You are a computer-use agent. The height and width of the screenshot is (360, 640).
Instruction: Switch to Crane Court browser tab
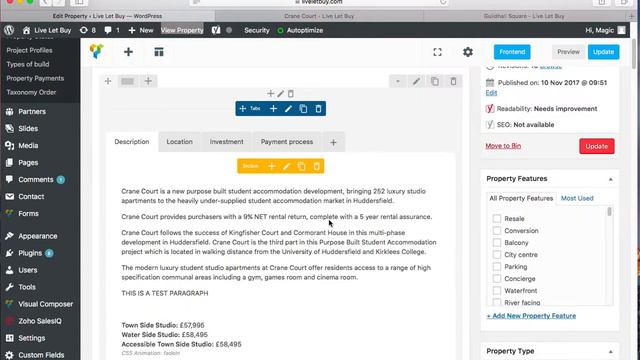319,16
